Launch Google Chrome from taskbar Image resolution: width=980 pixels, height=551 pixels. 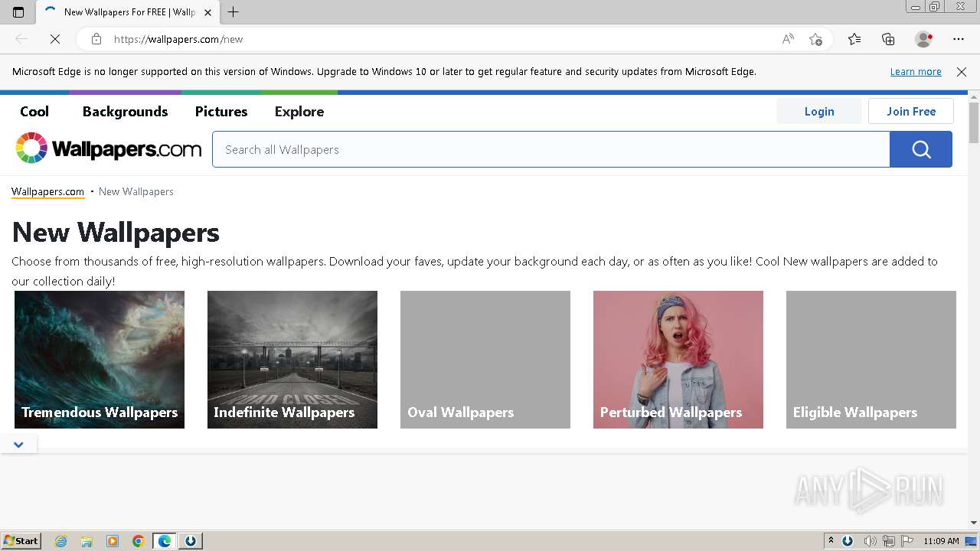pyautogui.click(x=139, y=541)
